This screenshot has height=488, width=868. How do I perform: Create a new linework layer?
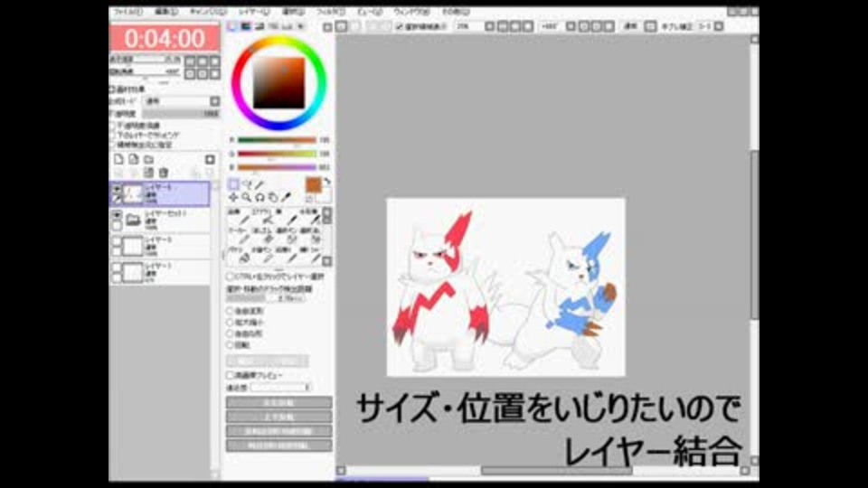pos(134,159)
